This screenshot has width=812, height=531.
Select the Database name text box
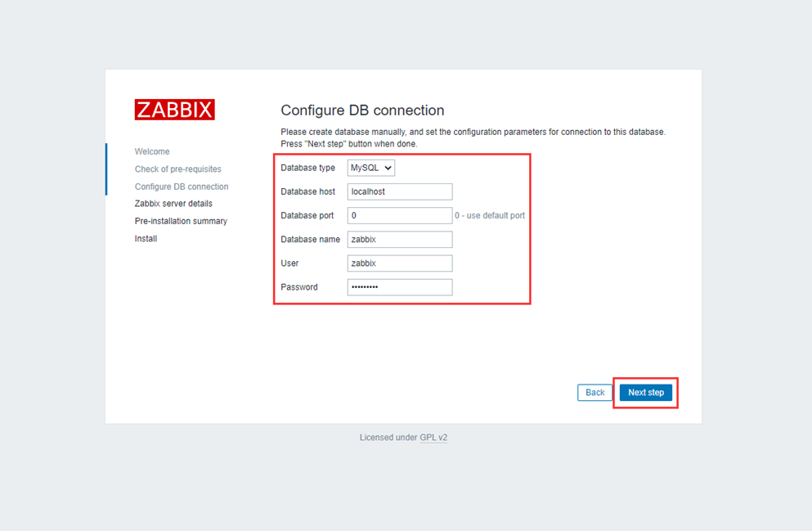pyautogui.click(x=400, y=240)
